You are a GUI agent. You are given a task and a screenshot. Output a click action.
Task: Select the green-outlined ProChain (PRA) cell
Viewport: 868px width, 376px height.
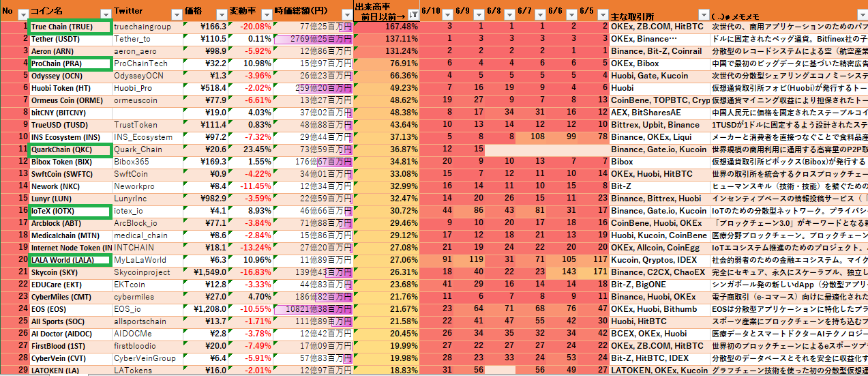click(x=70, y=63)
